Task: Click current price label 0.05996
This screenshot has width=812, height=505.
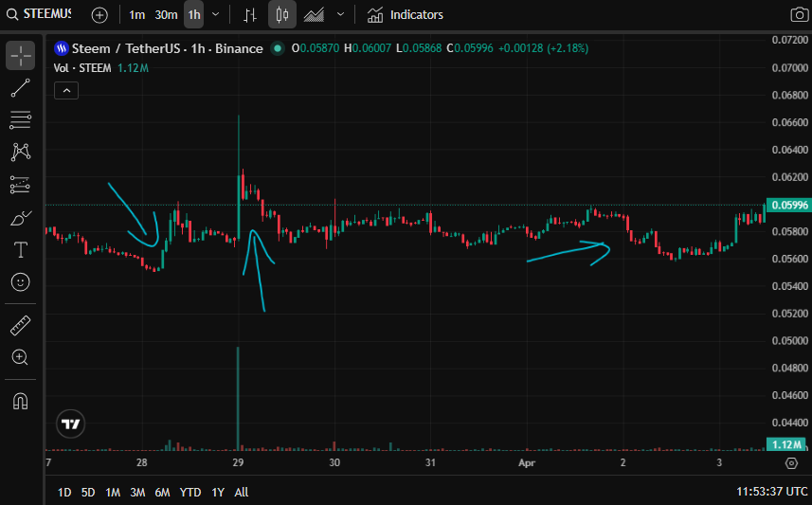Action: (x=788, y=205)
